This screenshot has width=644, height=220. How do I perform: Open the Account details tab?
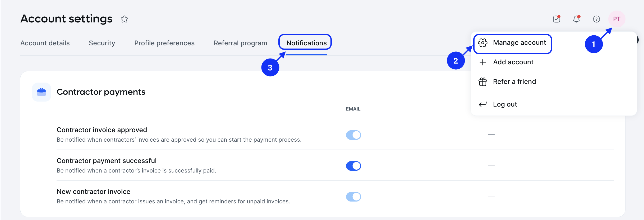45,43
